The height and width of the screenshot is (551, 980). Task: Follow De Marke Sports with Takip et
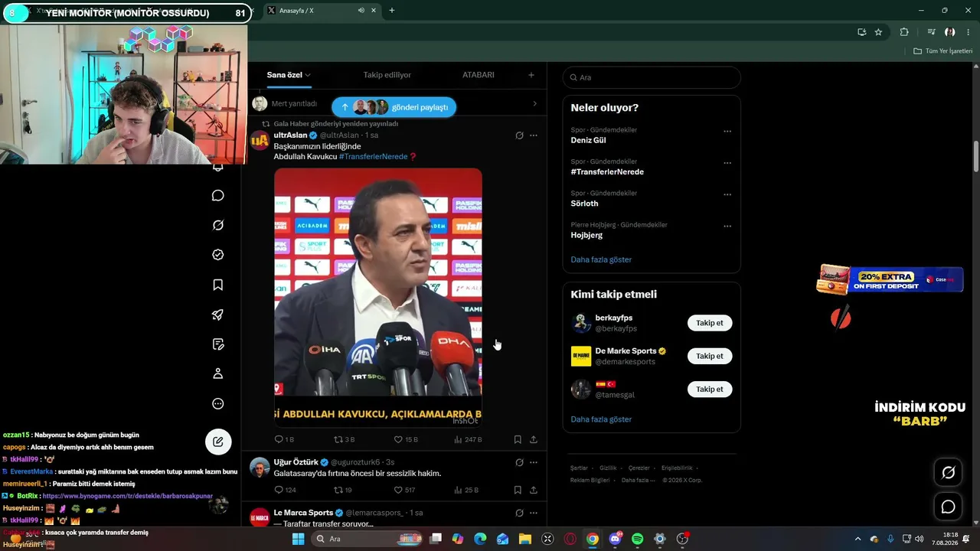pos(710,356)
